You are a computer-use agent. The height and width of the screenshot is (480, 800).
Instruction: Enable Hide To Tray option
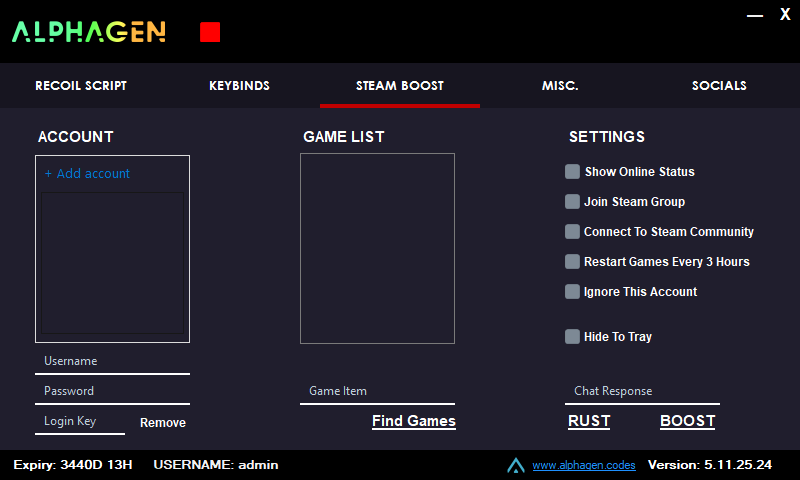pyautogui.click(x=573, y=337)
